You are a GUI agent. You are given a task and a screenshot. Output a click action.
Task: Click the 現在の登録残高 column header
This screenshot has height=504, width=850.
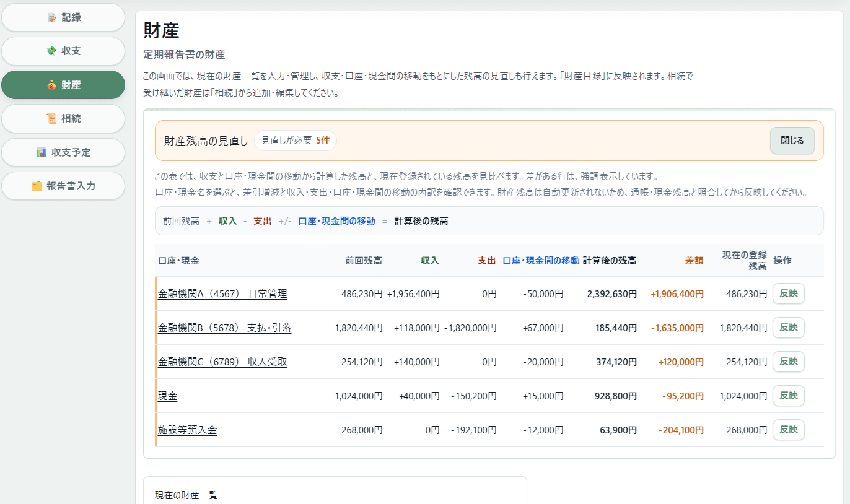click(x=745, y=261)
